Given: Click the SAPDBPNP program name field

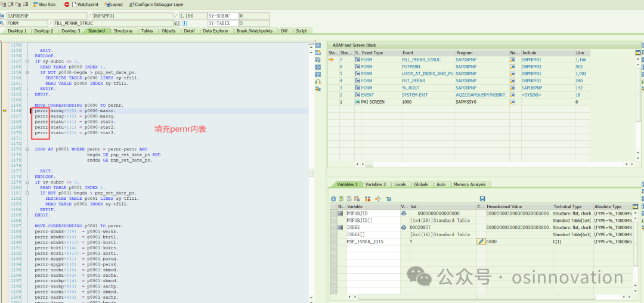Looking at the screenshot, I should pyautogui.click(x=47, y=16).
